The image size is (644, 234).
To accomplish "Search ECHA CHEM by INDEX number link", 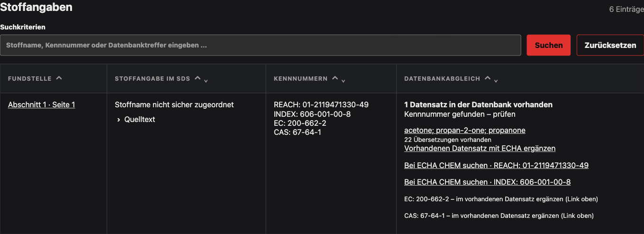I will click(487, 182).
